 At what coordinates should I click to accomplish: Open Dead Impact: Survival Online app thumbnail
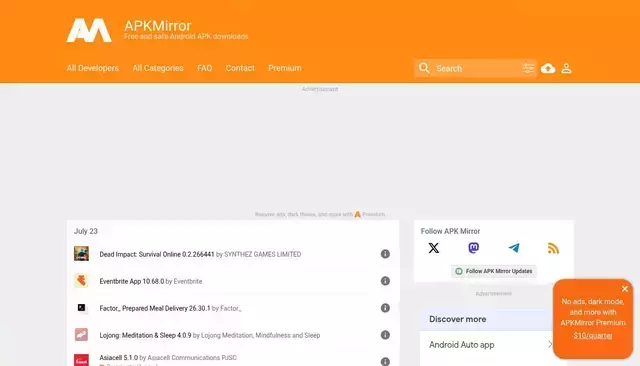coord(81,253)
